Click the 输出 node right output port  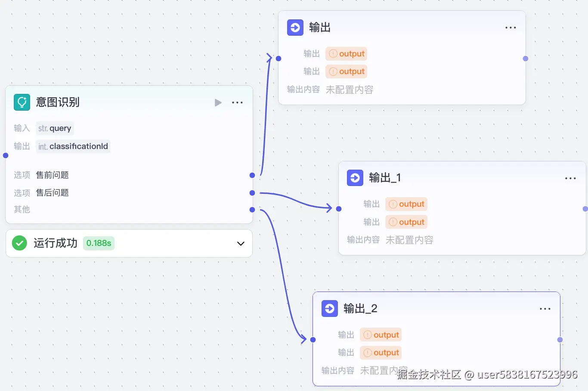(x=526, y=59)
